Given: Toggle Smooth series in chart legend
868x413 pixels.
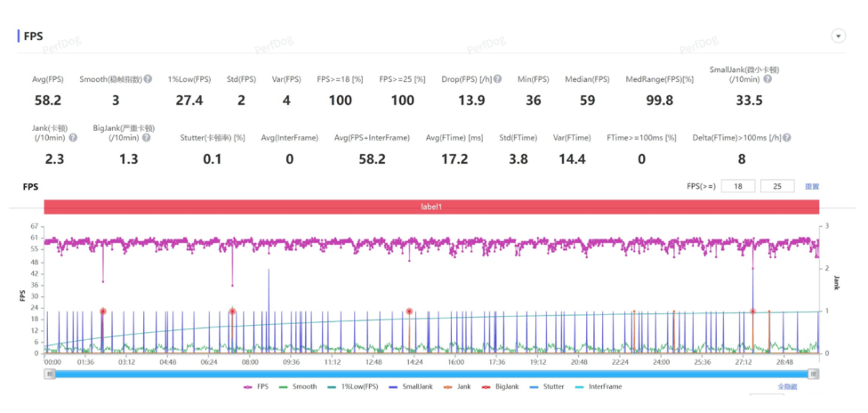Looking at the screenshot, I should 299,387.
